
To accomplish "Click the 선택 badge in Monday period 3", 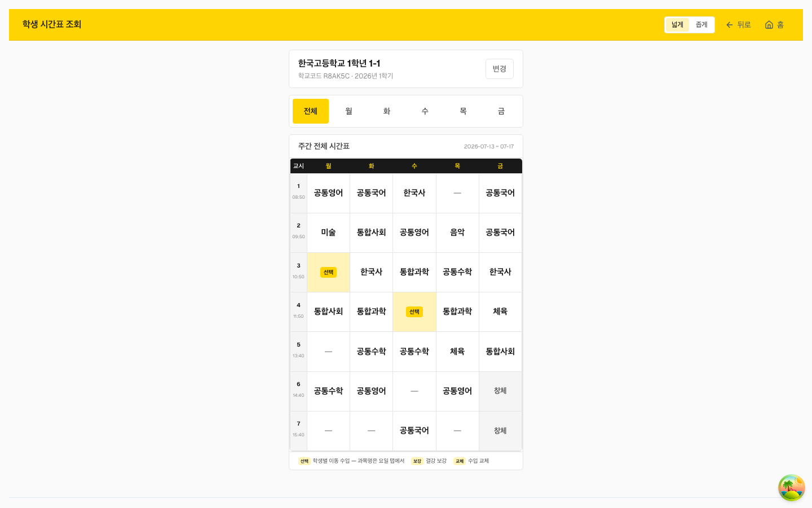I will point(328,273).
